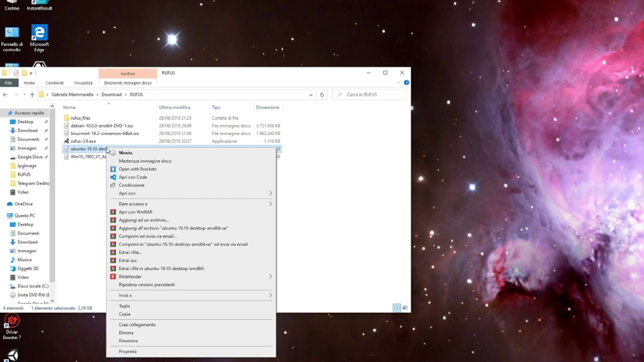The image size is (644, 362).
Task: Click the Bitdefender B icon
Action: [x=113, y=277]
